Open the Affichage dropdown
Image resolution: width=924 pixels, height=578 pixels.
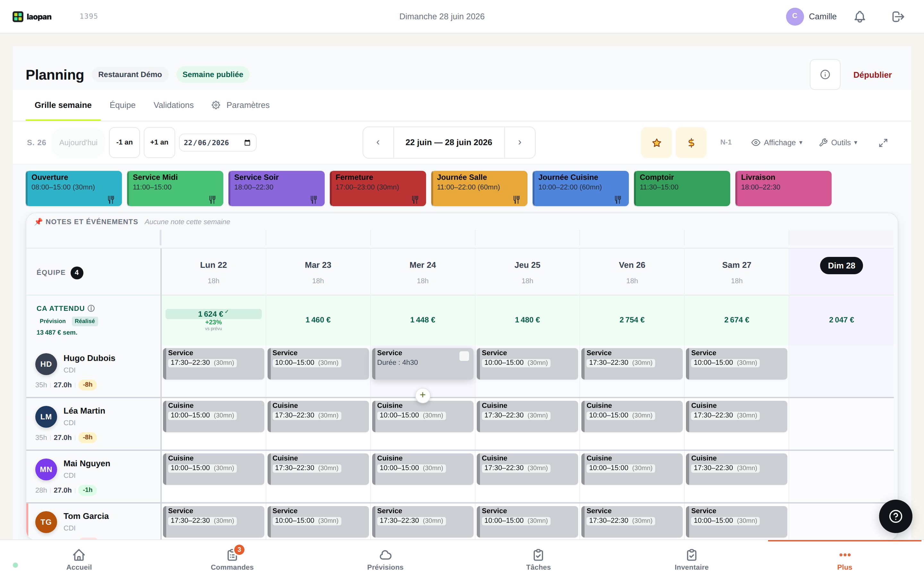(777, 143)
